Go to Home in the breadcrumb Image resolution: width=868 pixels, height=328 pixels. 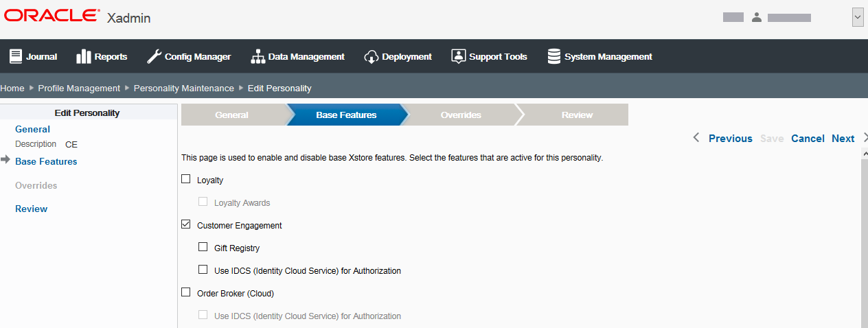pyautogui.click(x=12, y=88)
